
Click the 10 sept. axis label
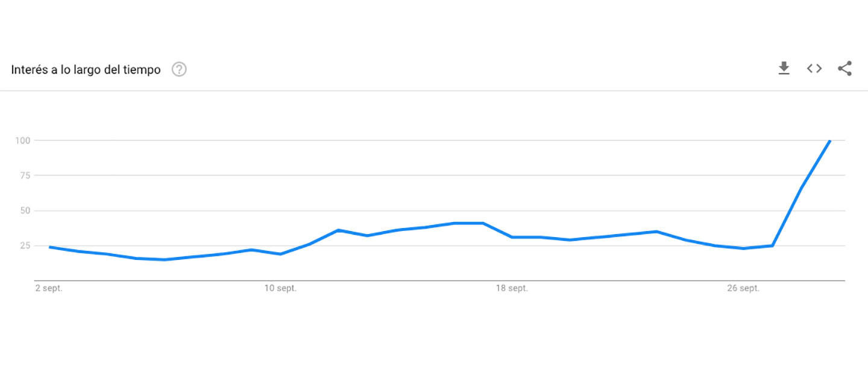pos(280,288)
